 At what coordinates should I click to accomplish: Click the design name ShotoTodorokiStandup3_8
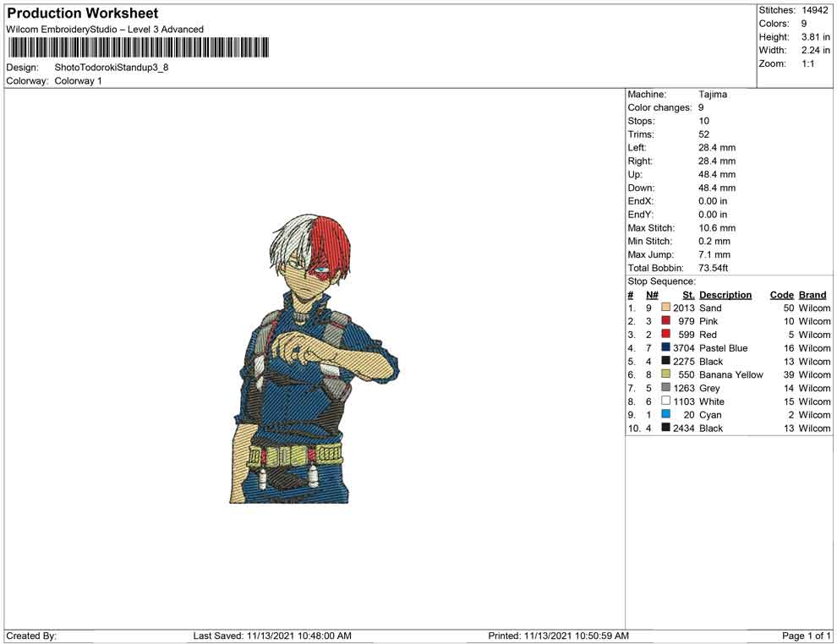tap(112, 68)
